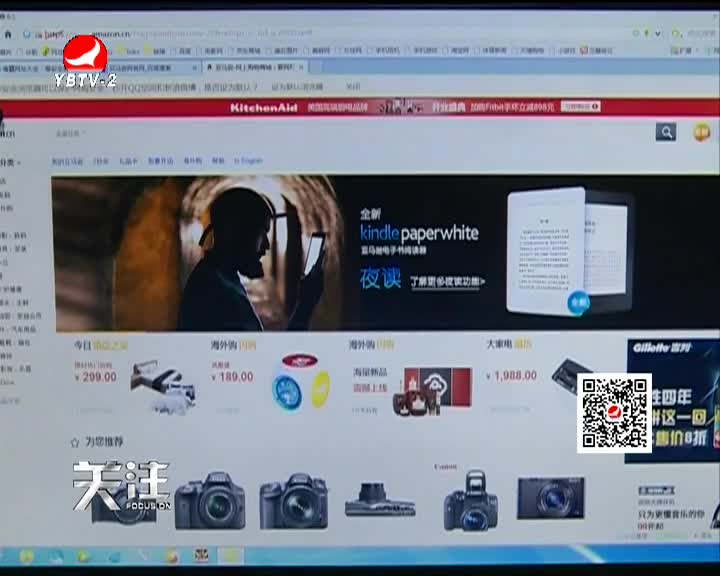
Task: Select the active Amazon page tab
Action: (x=255, y=68)
